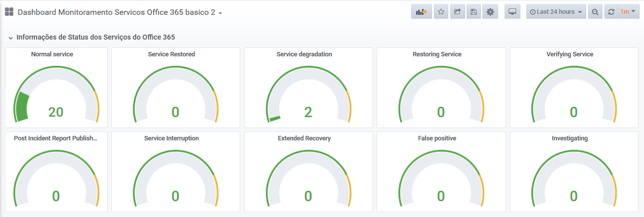The height and width of the screenshot is (217, 644).
Task: Save the dashboard with disk icon
Action: (x=473, y=12)
